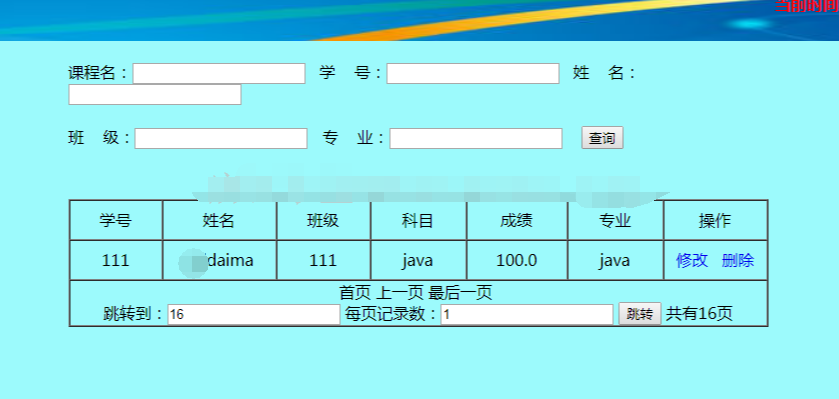Go to 首页 in pagination
839x399 pixels.
[355, 293]
